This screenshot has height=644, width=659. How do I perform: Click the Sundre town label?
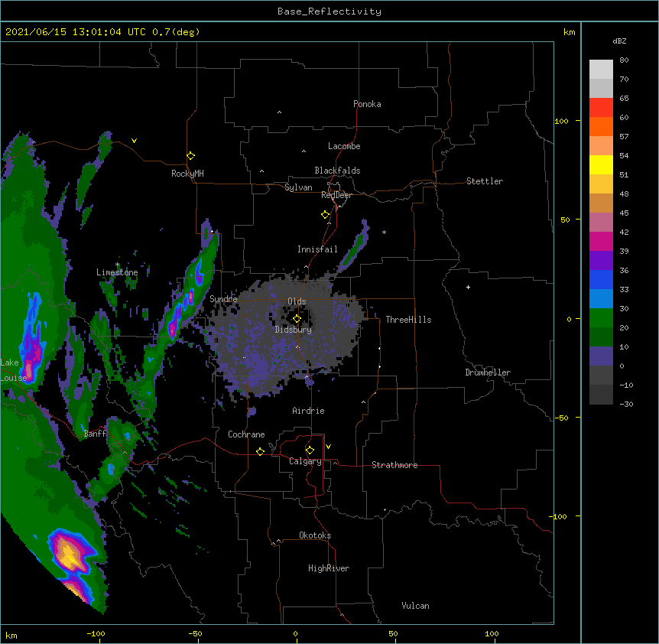(x=223, y=299)
